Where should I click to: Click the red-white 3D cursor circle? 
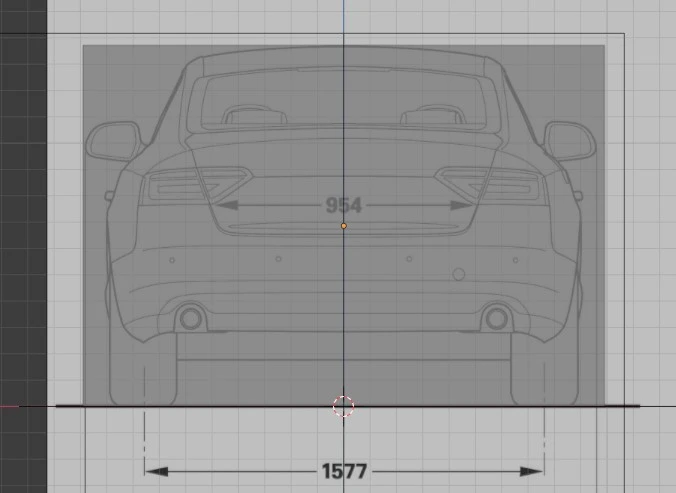(344, 406)
